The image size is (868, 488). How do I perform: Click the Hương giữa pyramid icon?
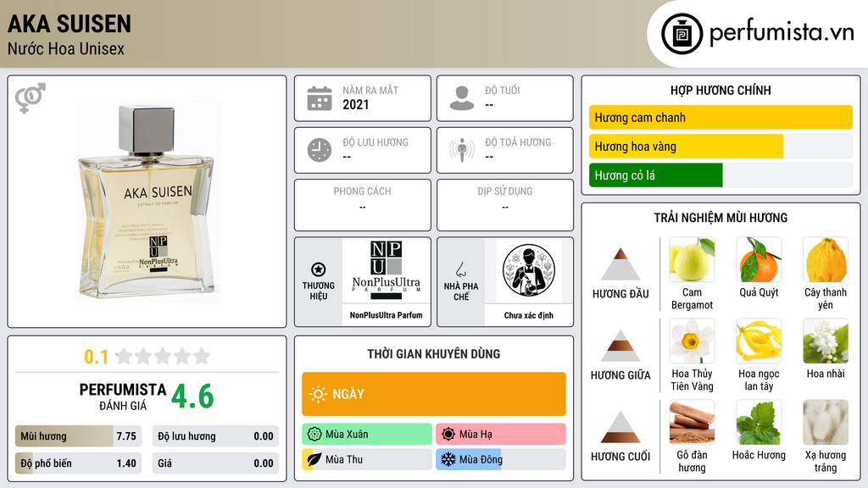coord(620,346)
